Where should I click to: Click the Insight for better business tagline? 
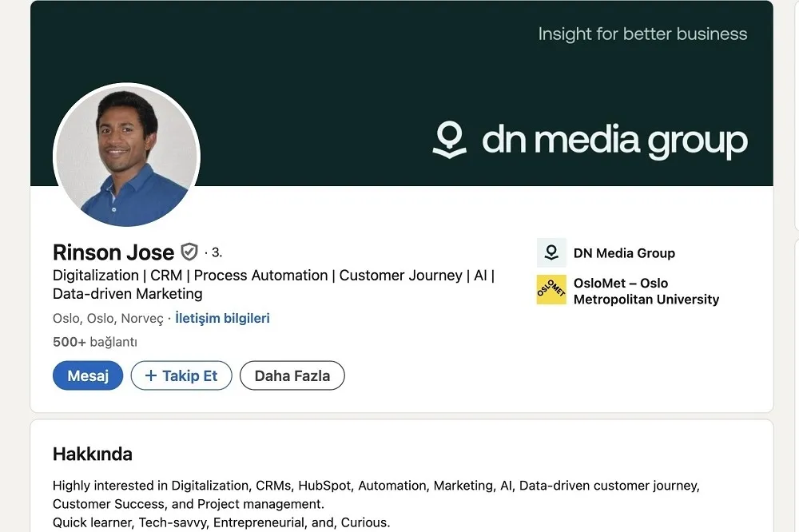[x=642, y=34]
